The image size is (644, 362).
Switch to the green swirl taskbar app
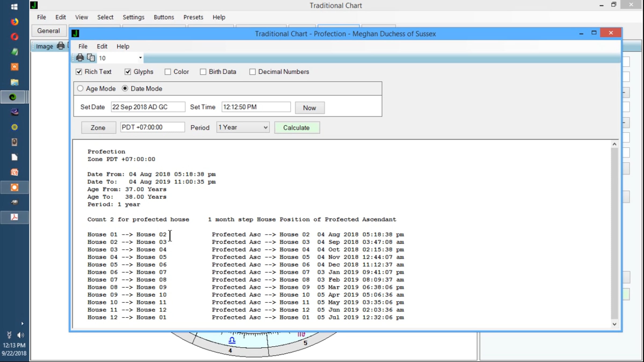click(x=13, y=97)
